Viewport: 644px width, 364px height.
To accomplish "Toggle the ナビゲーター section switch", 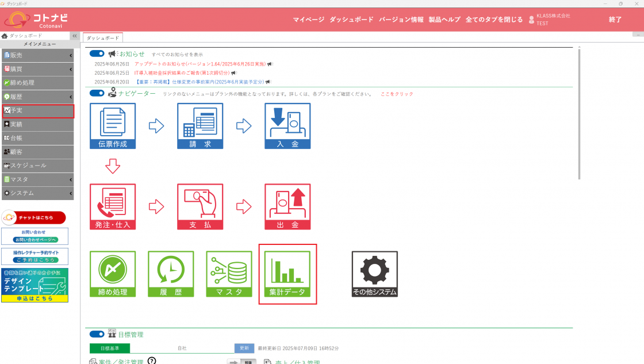I will [97, 93].
